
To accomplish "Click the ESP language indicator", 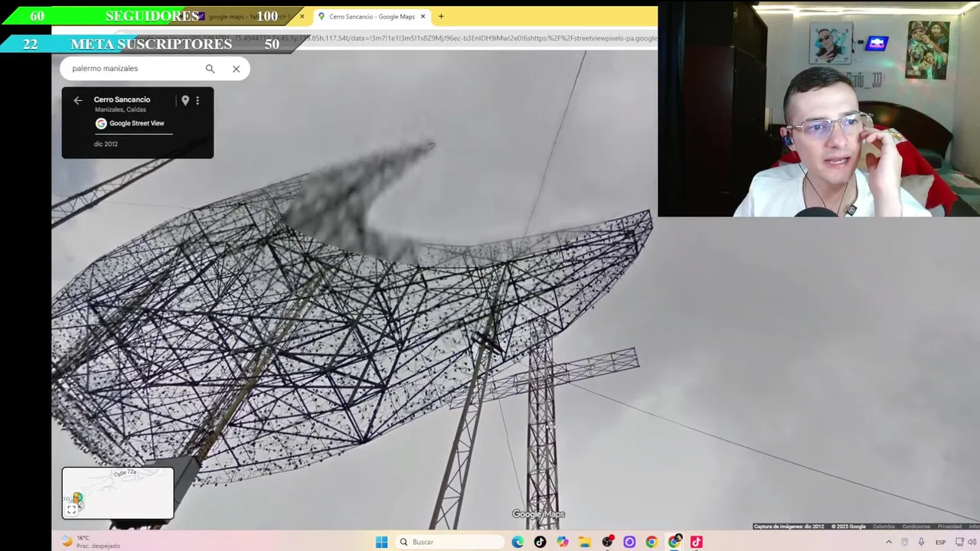I will (x=940, y=542).
